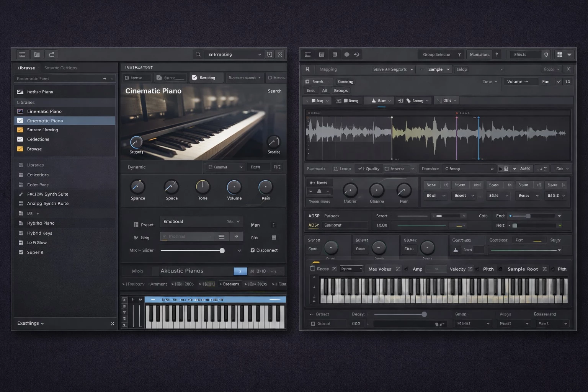Click the Hybrid Keys library icon
This screenshot has width=588, height=392.
[x=21, y=233]
